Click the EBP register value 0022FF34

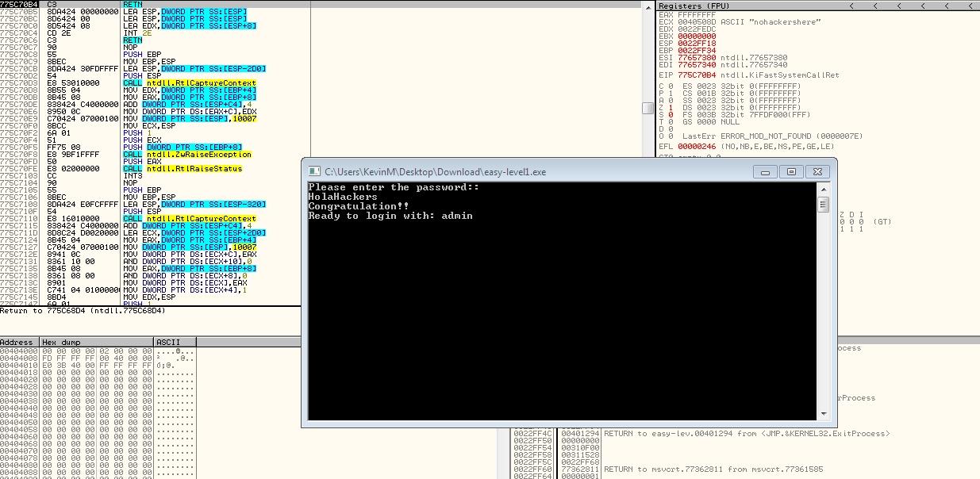tap(697, 50)
